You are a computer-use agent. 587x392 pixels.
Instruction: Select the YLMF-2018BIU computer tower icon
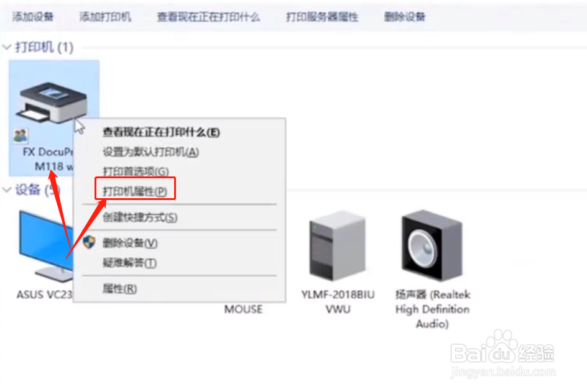(337, 246)
